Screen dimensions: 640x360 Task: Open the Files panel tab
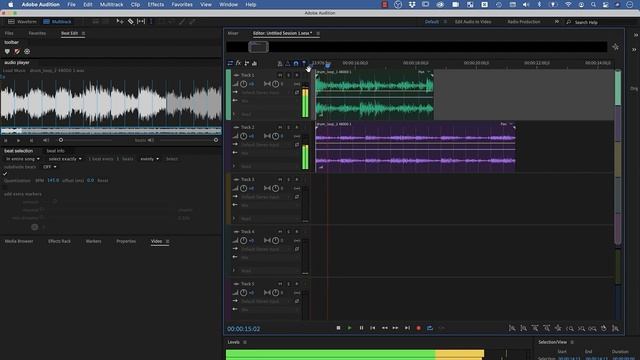9,33
